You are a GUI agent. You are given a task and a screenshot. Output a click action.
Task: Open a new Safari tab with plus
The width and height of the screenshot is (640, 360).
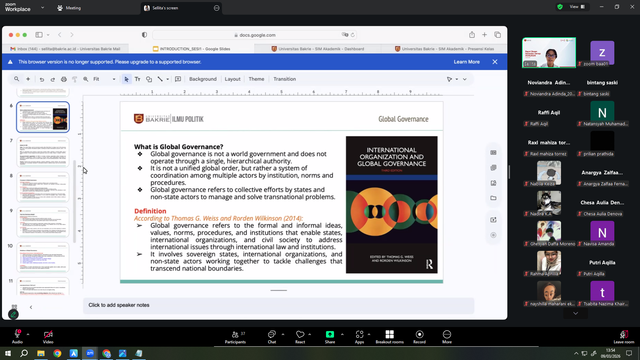484,35
